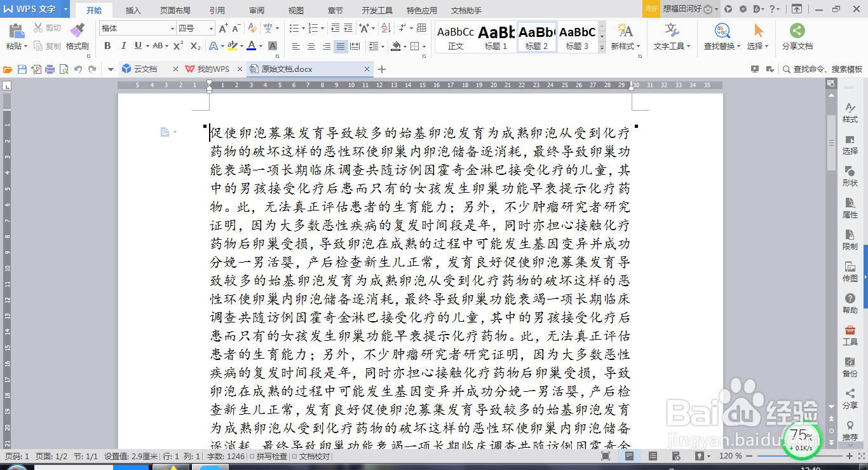Switch to the 审阅 (Review) tab
The width and height of the screenshot is (868, 470).
coord(257,10)
